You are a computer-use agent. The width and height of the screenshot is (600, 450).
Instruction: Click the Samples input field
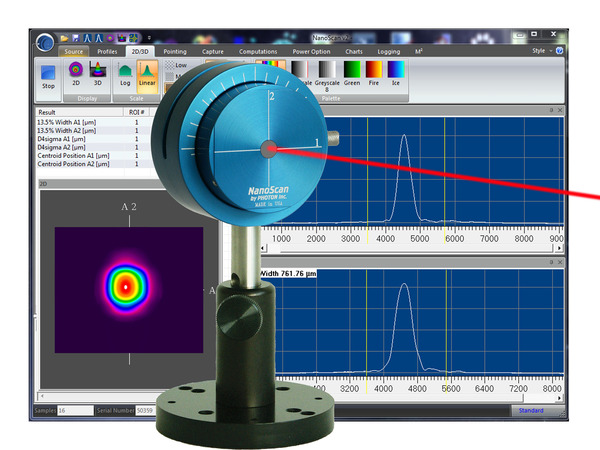(75, 411)
